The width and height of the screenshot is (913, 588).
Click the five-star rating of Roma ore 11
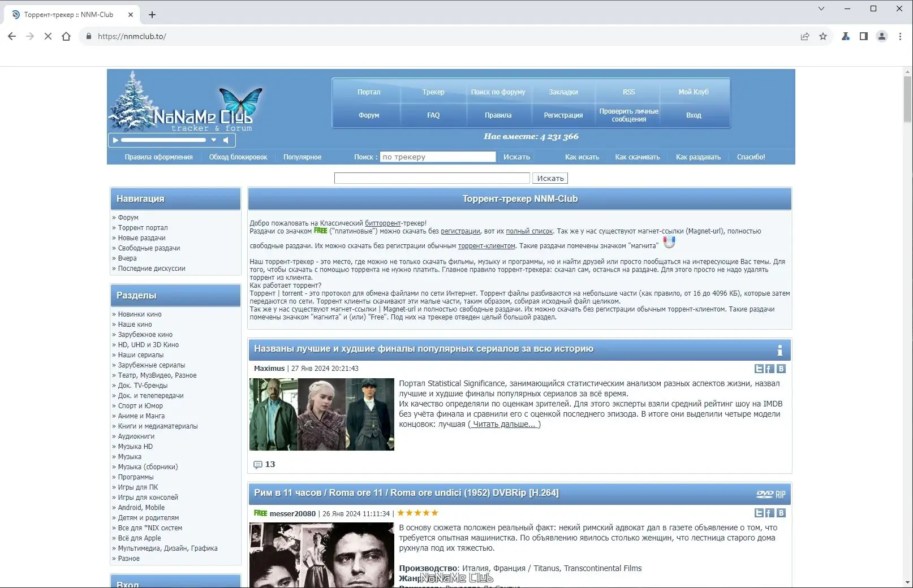pos(417,513)
